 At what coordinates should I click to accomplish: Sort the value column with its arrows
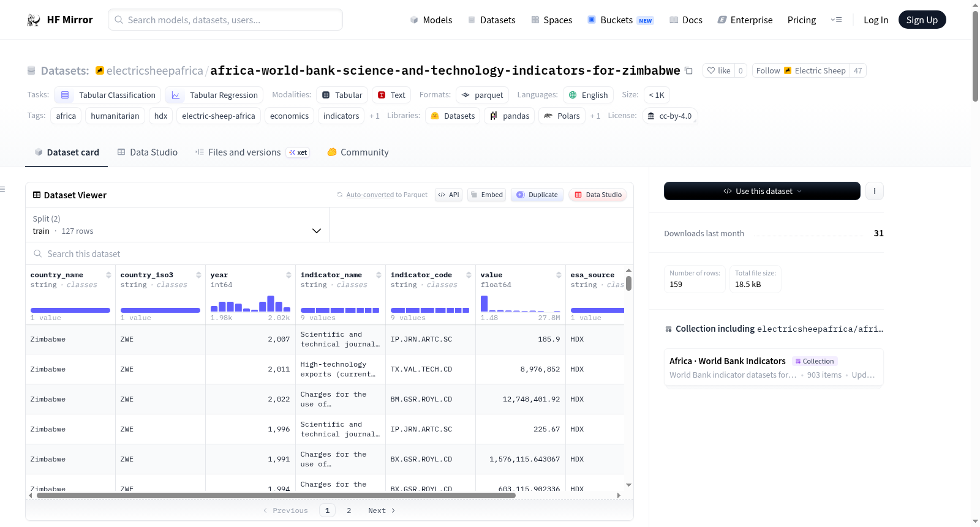click(559, 275)
